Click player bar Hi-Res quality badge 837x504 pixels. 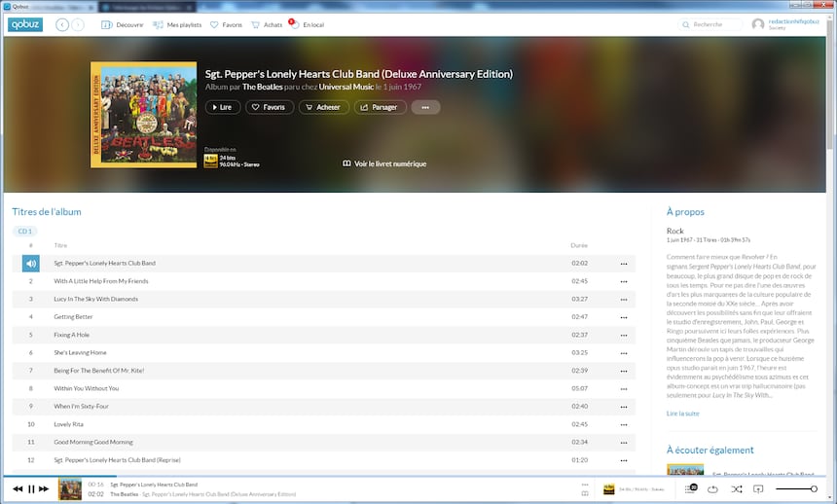tap(608, 489)
